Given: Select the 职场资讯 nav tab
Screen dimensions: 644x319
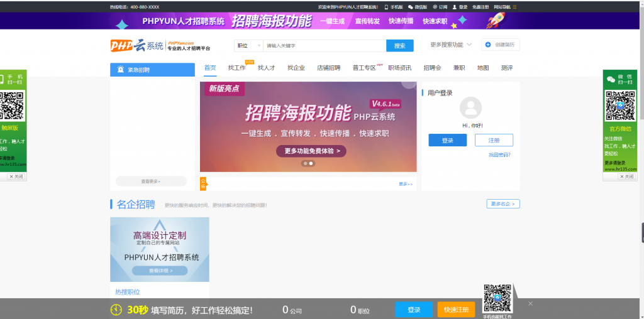Looking at the screenshot, I should click(x=399, y=68).
